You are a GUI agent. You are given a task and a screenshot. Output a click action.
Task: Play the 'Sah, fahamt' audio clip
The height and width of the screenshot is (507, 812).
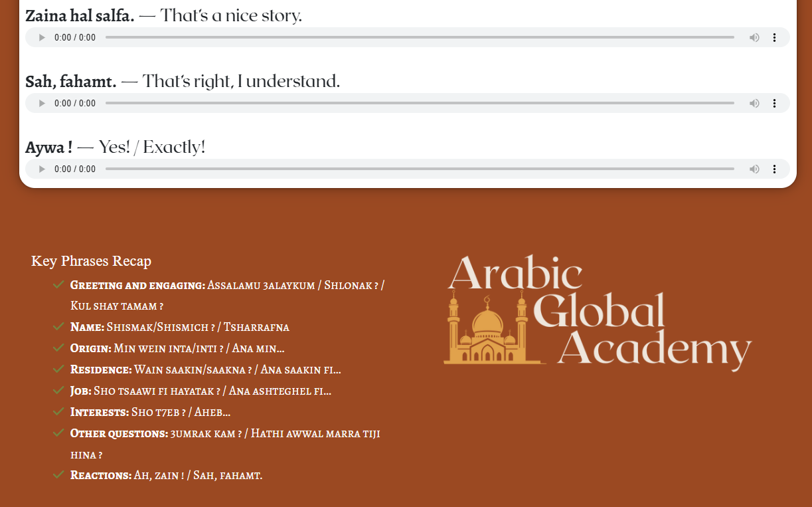coord(42,104)
